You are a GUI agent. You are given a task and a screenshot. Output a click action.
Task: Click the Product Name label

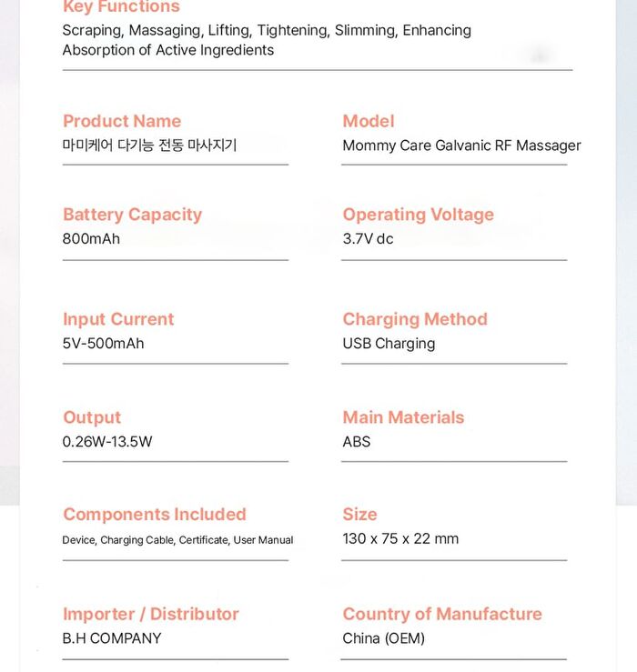pos(122,121)
